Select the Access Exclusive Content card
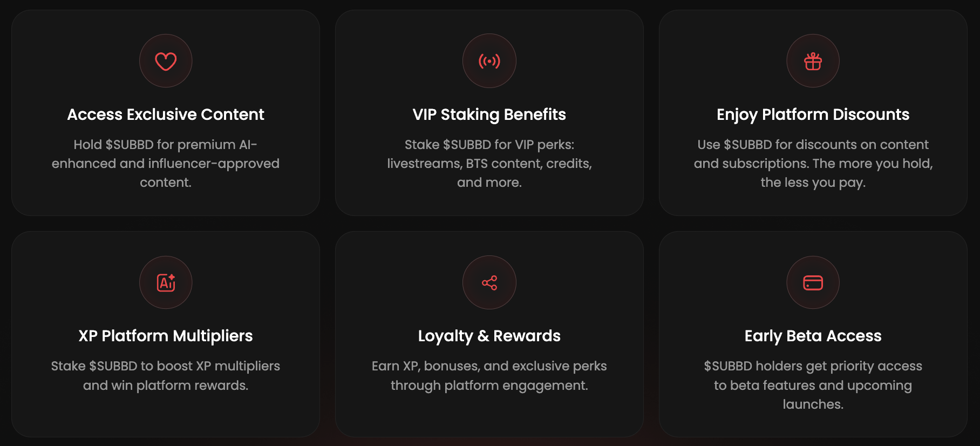The height and width of the screenshot is (446, 980). (166, 112)
